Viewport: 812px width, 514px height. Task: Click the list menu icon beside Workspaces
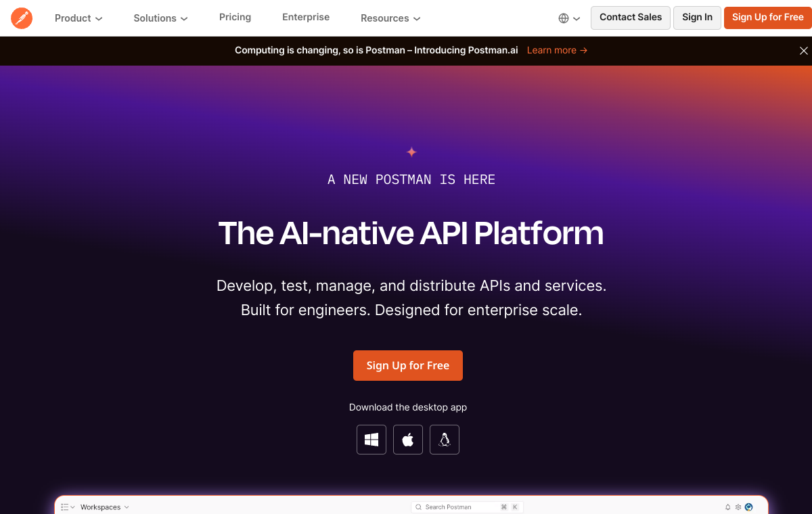(68, 507)
